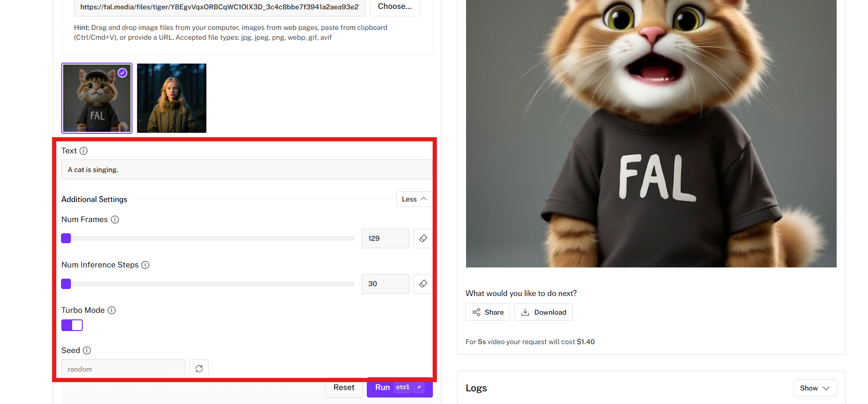Click the Text prompt input field

[247, 169]
